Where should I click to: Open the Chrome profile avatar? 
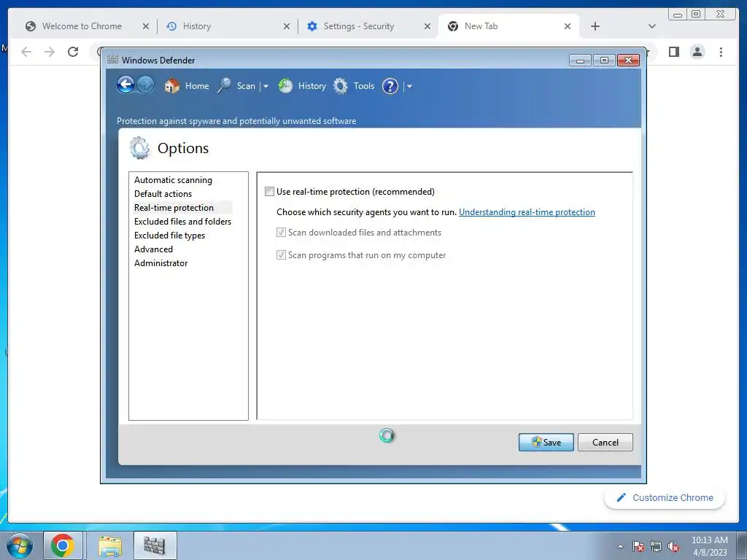tap(697, 52)
